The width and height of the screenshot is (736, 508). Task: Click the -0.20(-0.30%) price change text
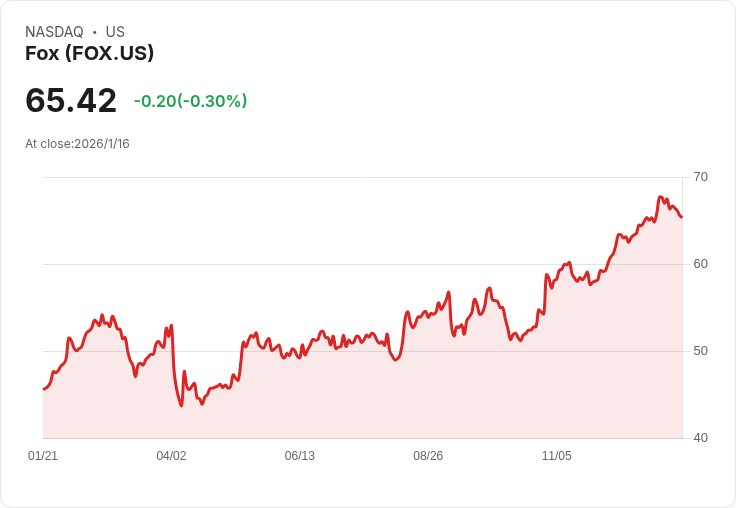pyautogui.click(x=190, y=101)
